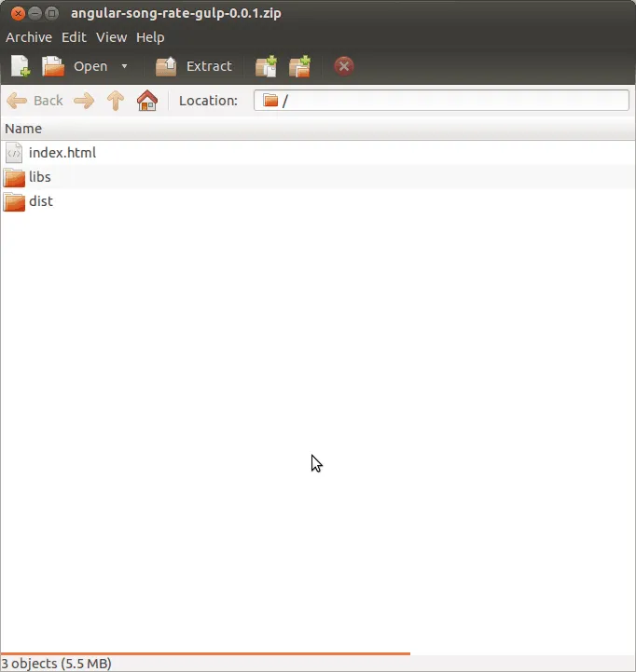Go back using the Back arrow
The width and height of the screenshot is (636, 672).
pyautogui.click(x=35, y=101)
